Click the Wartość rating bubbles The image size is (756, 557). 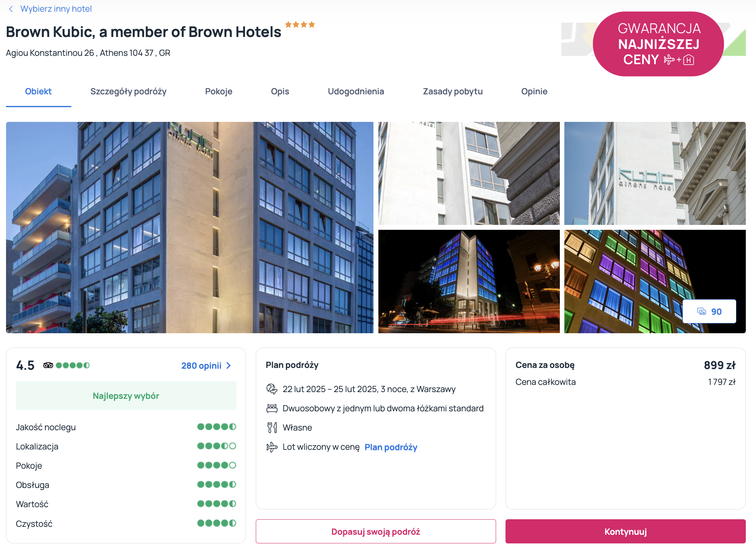217,504
